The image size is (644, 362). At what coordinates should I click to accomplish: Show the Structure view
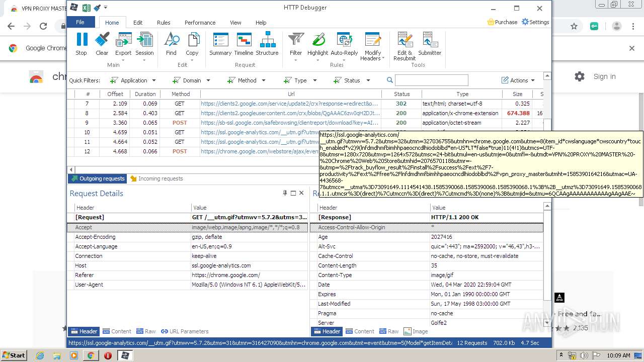coord(267,44)
